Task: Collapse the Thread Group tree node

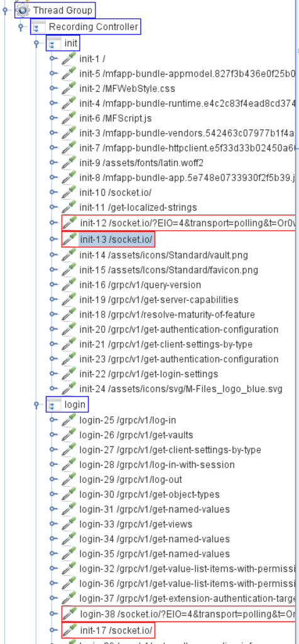Action: pos(5,10)
